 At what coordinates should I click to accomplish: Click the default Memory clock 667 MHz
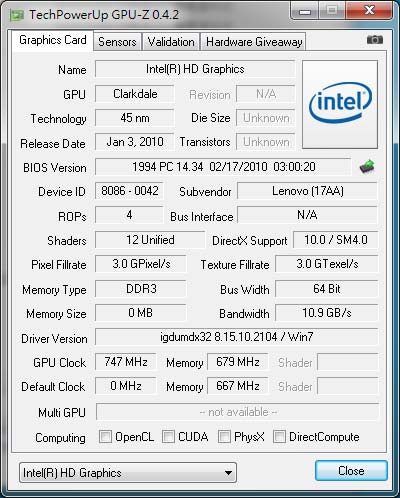[238, 386]
